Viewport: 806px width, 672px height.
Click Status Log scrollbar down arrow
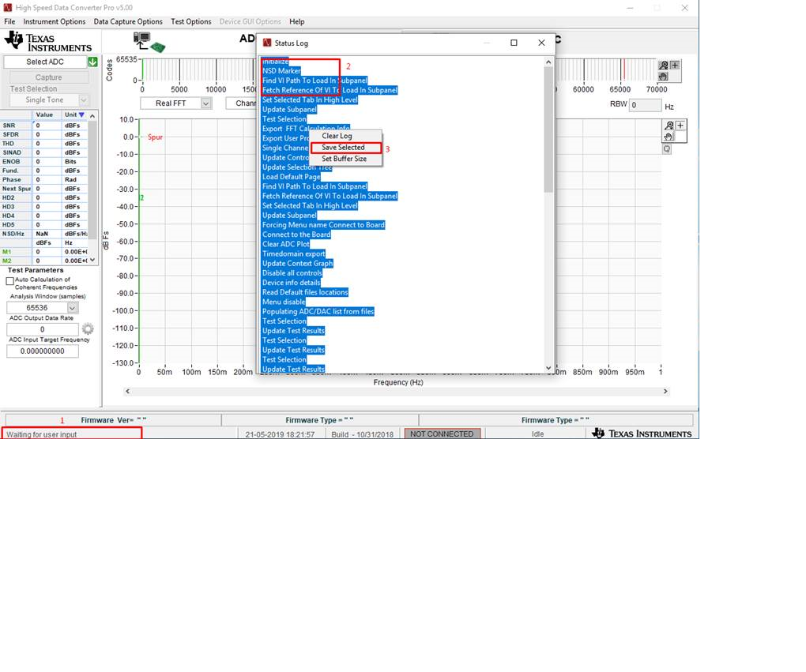pos(548,368)
